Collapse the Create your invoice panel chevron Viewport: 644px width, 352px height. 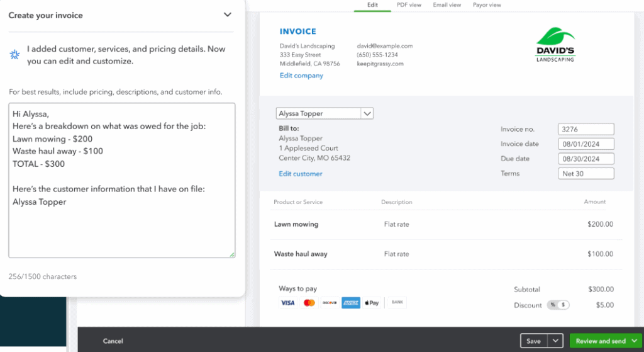pyautogui.click(x=227, y=15)
